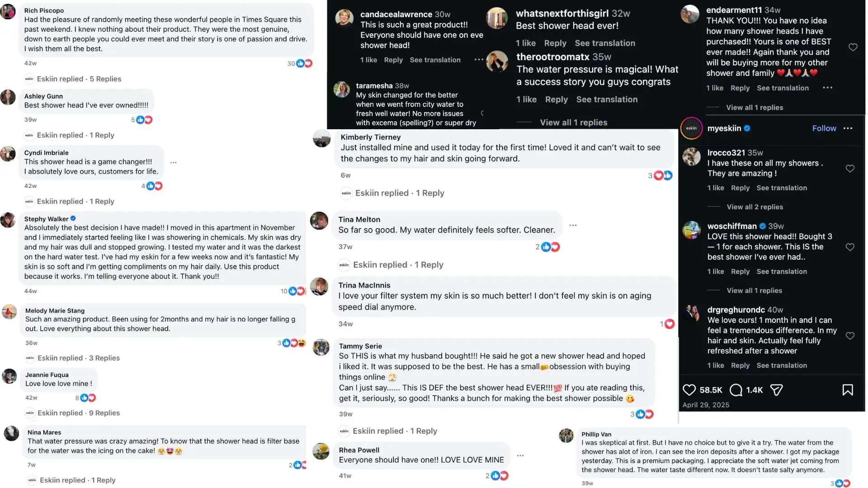Expand 'Eskiin replied · 9 Replies' under Jeannie Fuqua
This screenshot has height=488, width=868.
point(79,413)
